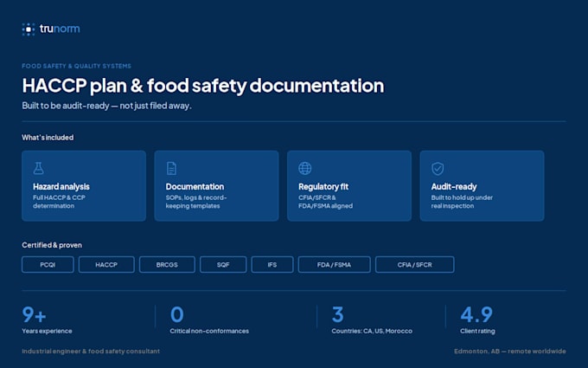The height and width of the screenshot is (368, 588).
Task: Click the Regulatory fit card title
Action: pos(323,187)
